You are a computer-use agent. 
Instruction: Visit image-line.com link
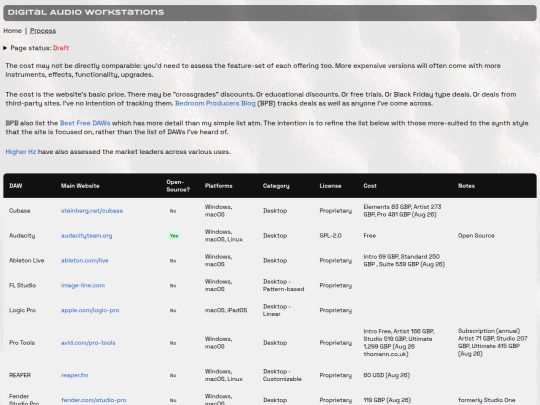click(x=83, y=285)
